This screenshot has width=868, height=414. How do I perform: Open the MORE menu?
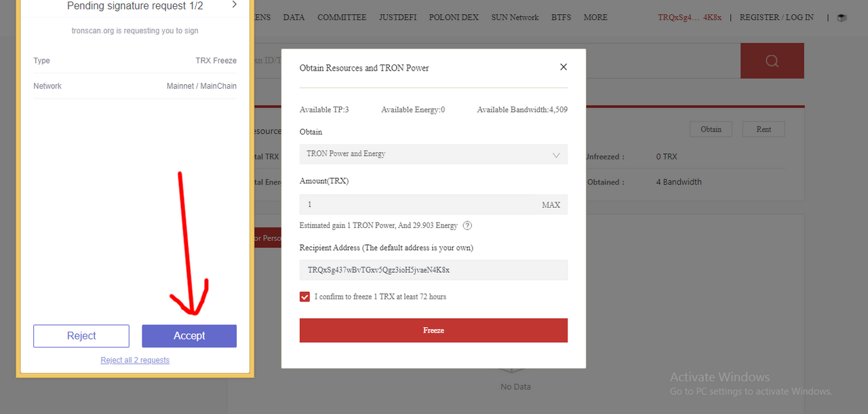(595, 18)
